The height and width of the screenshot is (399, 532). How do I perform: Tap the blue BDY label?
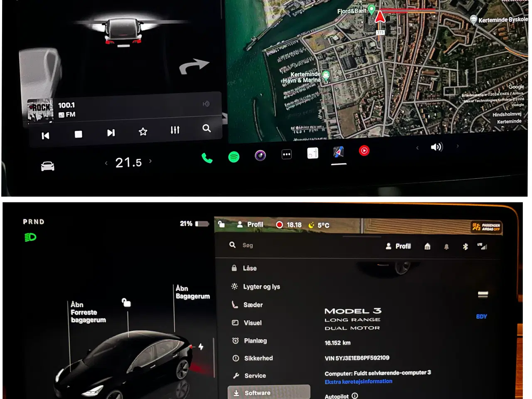pyautogui.click(x=481, y=316)
